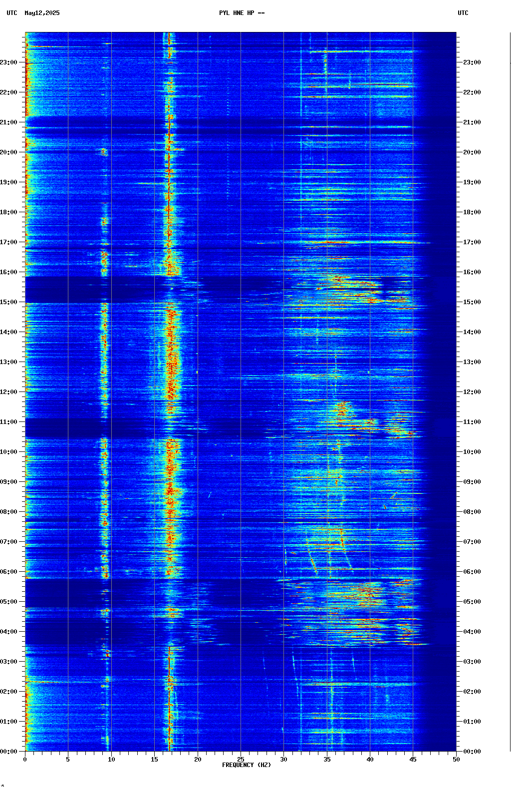Click the 23:00 label on left axis
Screen dimensions: 532x791
(8, 62)
